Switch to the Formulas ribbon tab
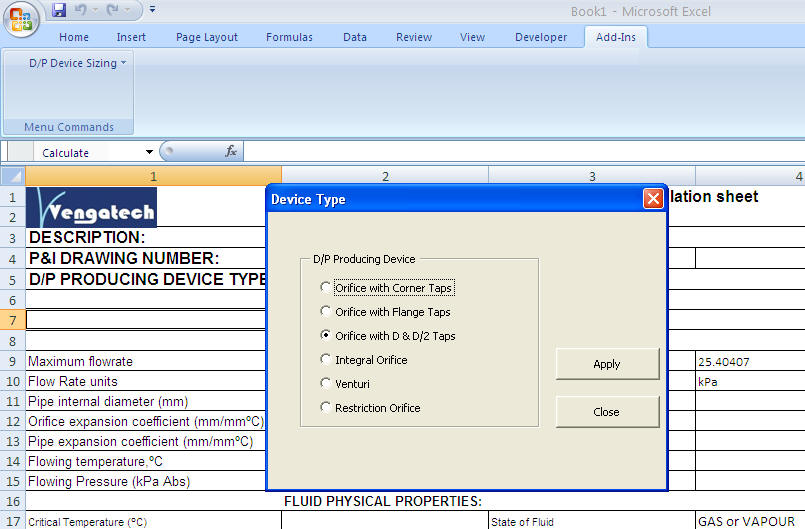This screenshot has width=805, height=529. coord(289,37)
